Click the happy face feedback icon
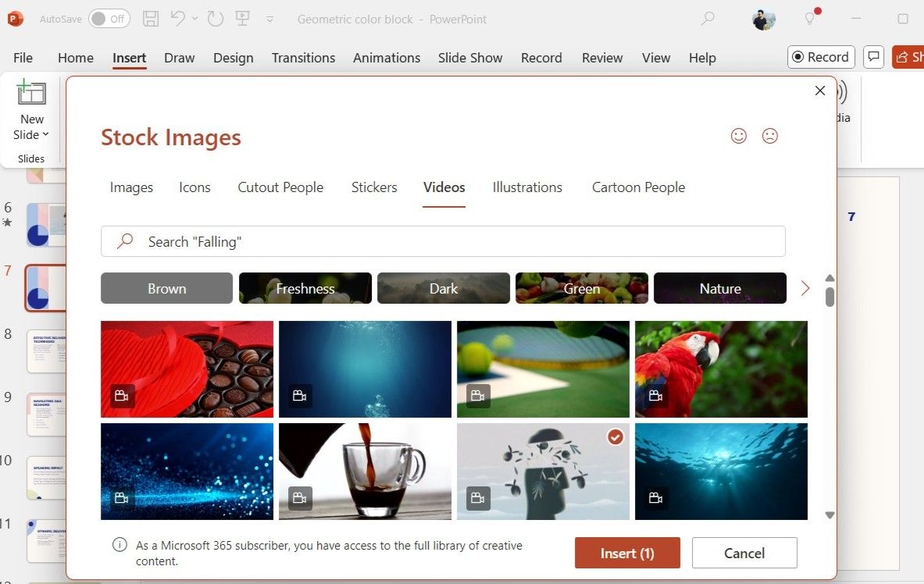Image resolution: width=924 pixels, height=584 pixels. point(739,136)
